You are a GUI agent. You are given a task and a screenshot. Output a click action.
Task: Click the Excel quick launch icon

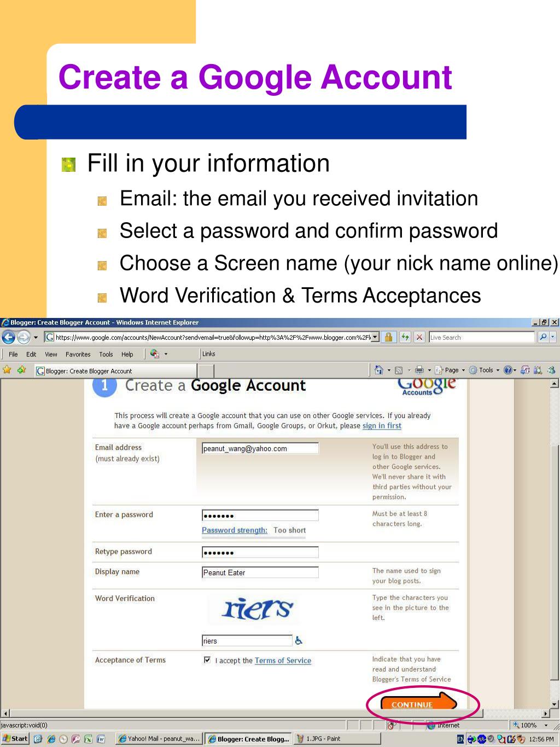pos(88,739)
